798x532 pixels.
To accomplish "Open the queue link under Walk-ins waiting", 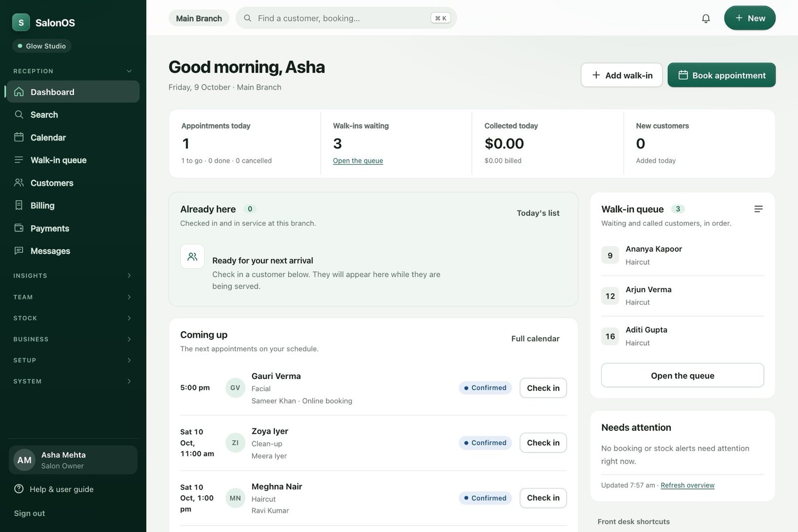I will tap(358, 161).
